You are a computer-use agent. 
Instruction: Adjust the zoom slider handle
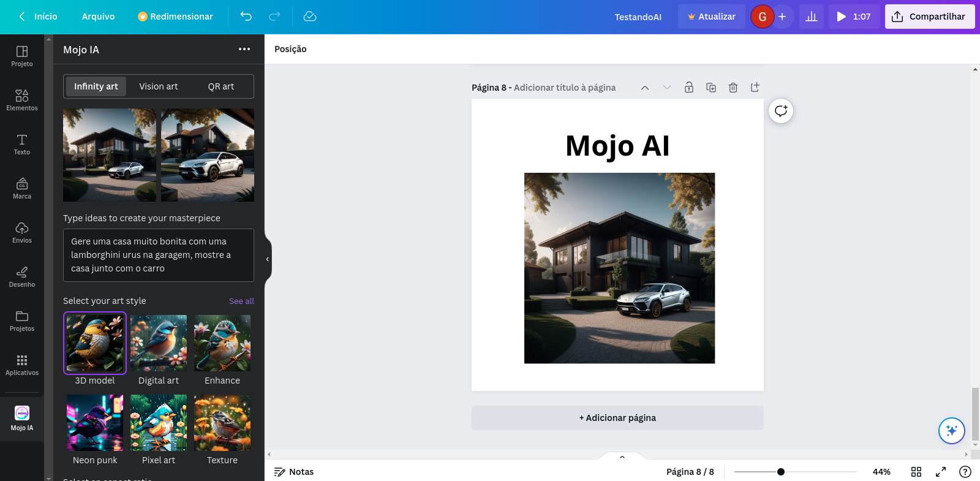tap(781, 472)
